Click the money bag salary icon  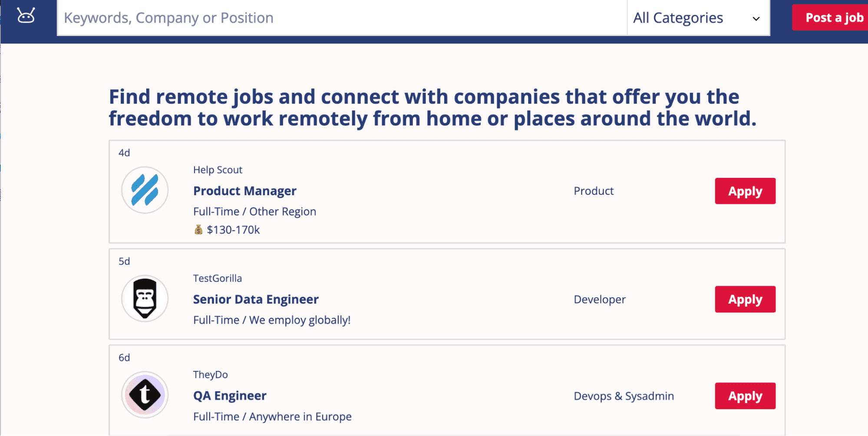(x=198, y=229)
